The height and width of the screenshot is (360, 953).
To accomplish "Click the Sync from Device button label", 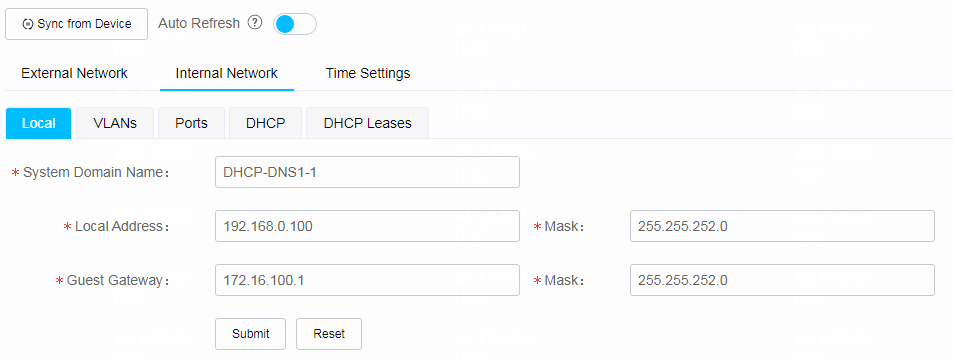I will coord(84,24).
